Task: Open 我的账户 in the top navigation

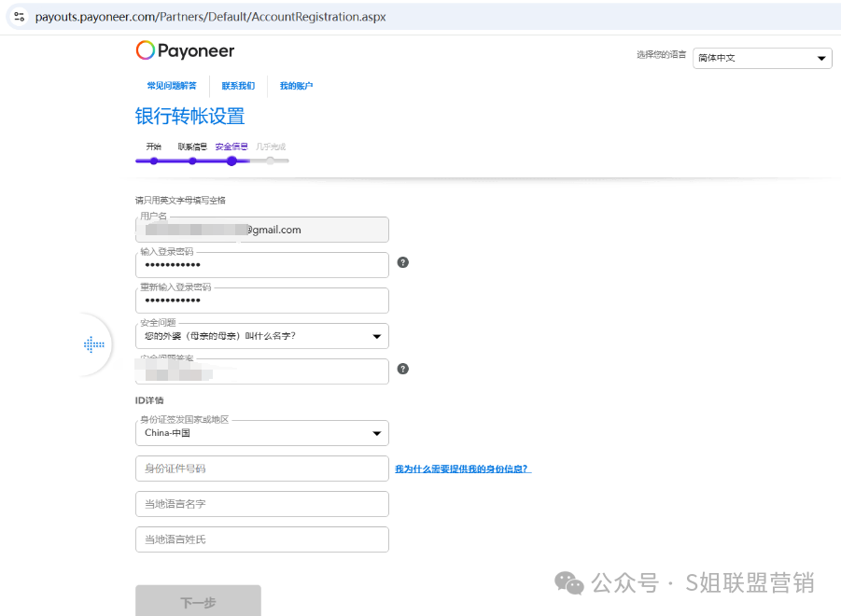Action: click(x=296, y=86)
